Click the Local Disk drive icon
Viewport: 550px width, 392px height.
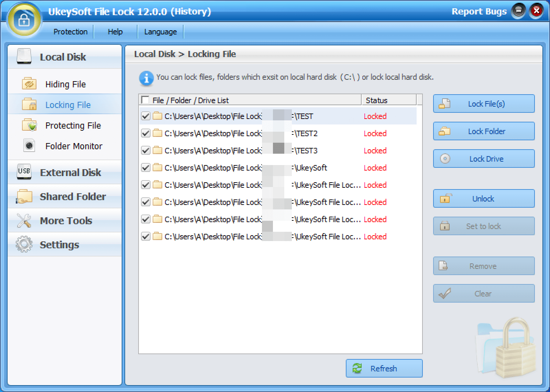24,56
